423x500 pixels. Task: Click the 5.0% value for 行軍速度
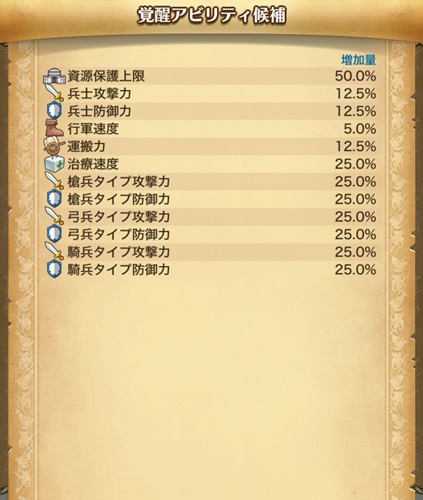coord(360,129)
